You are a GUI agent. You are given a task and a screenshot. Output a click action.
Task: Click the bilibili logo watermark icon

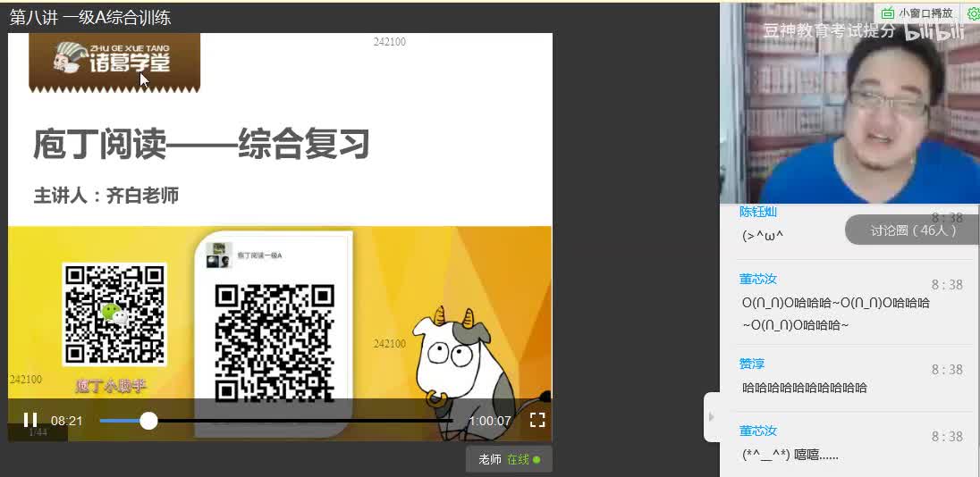935,30
